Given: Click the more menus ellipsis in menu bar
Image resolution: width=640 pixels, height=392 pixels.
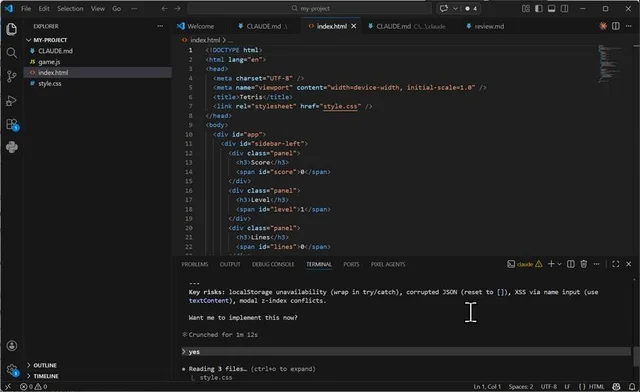Looking at the screenshot, I should coord(134,9).
